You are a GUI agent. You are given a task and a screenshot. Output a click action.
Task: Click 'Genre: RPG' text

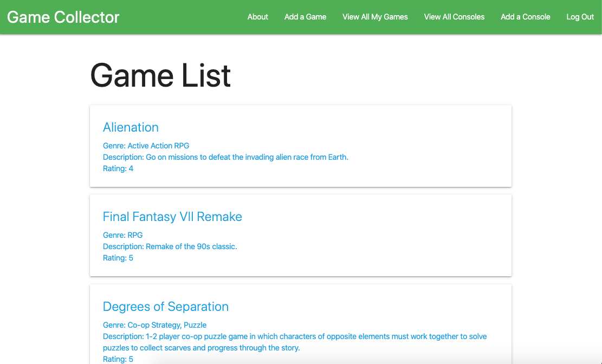(x=122, y=235)
